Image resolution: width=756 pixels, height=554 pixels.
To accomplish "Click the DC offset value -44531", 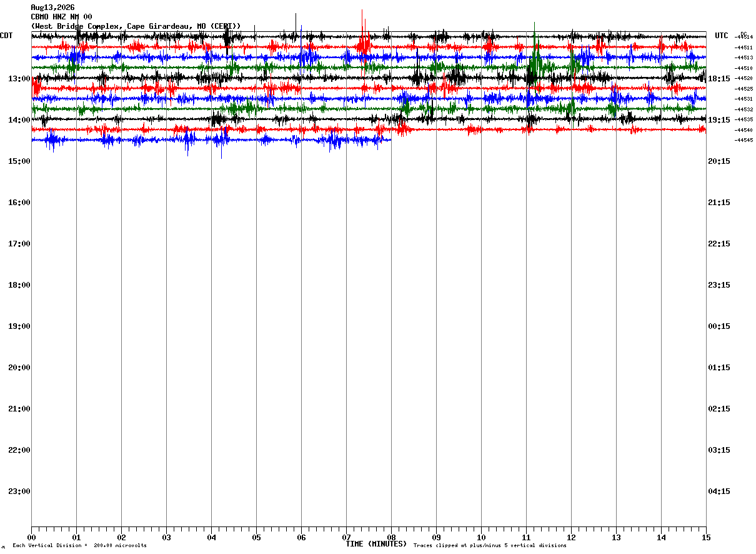I will point(744,99).
